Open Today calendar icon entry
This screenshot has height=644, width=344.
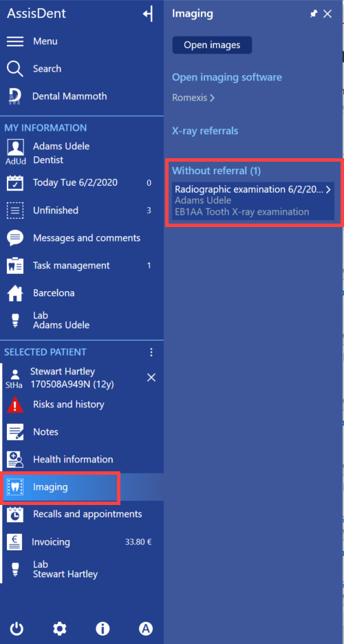(x=15, y=183)
